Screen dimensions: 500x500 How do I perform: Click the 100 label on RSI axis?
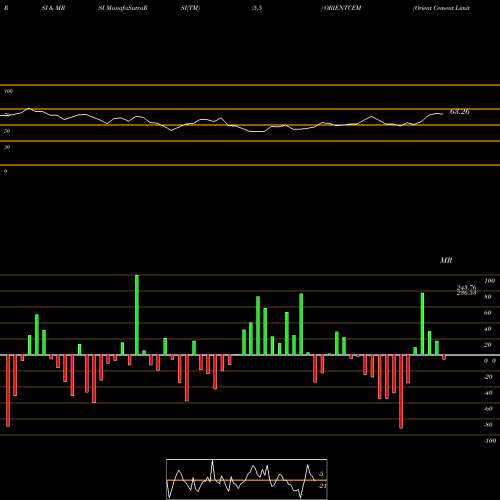[x=9, y=91]
